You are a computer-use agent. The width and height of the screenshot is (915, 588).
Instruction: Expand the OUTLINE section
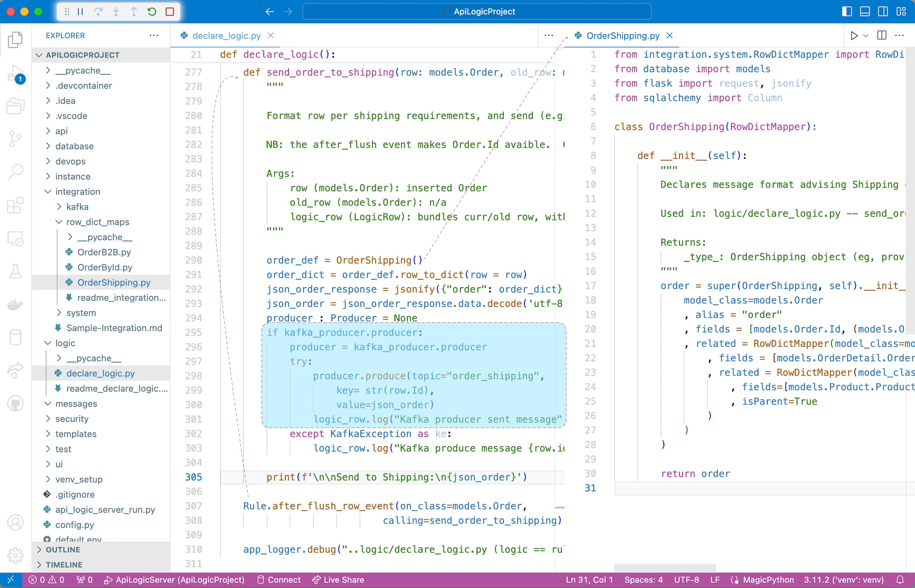click(101, 550)
